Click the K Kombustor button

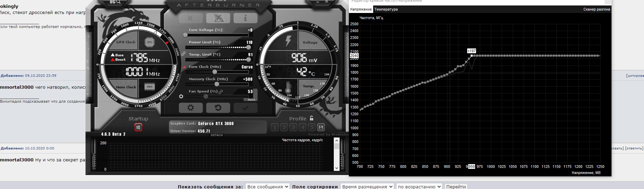[190, 18]
